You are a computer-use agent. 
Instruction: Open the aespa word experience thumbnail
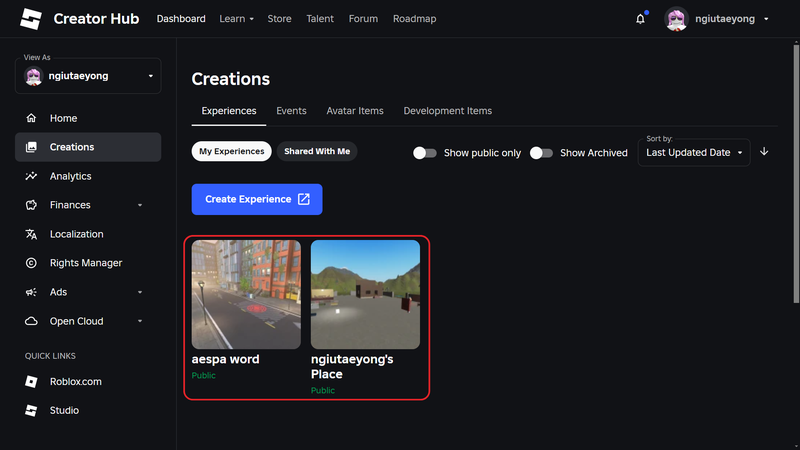tap(246, 294)
